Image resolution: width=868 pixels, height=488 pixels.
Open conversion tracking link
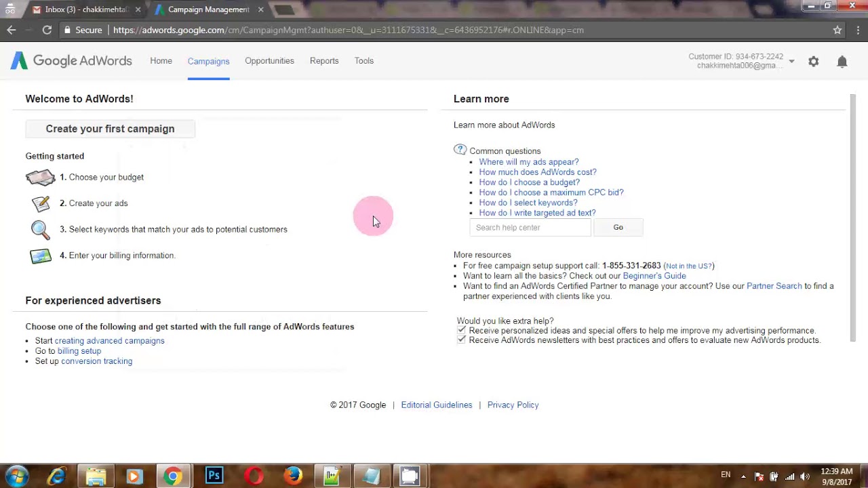(96, 361)
